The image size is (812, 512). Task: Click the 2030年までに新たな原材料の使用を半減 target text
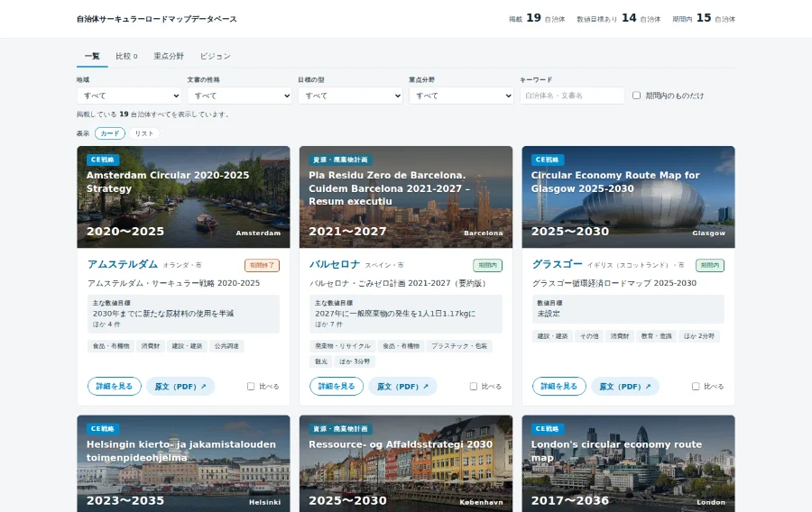pyautogui.click(x=163, y=314)
